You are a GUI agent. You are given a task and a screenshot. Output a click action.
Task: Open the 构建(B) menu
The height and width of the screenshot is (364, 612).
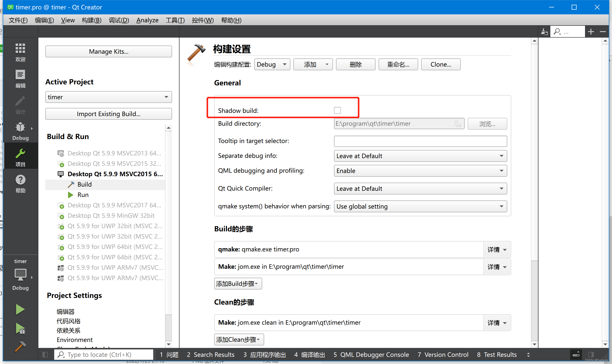pyautogui.click(x=91, y=20)
